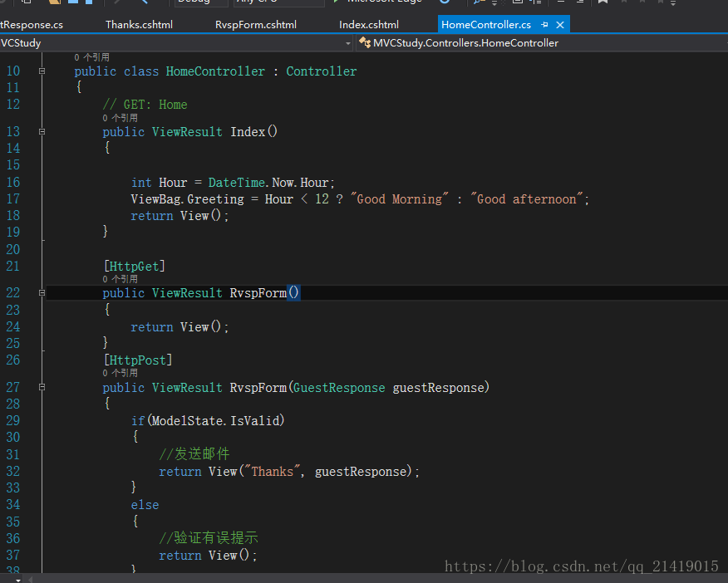Image resolution: width=728 pixels, height=583 pixels.
Task: Open the zoom level dropdown at the bottom left
Action: click(18, 580)
